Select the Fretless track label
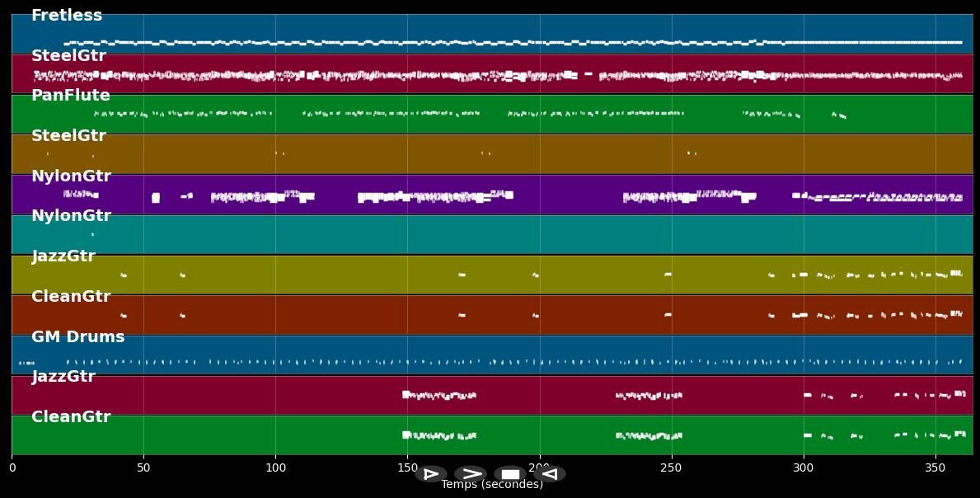Viewport: 980px width, 498px height. (67, 16)
